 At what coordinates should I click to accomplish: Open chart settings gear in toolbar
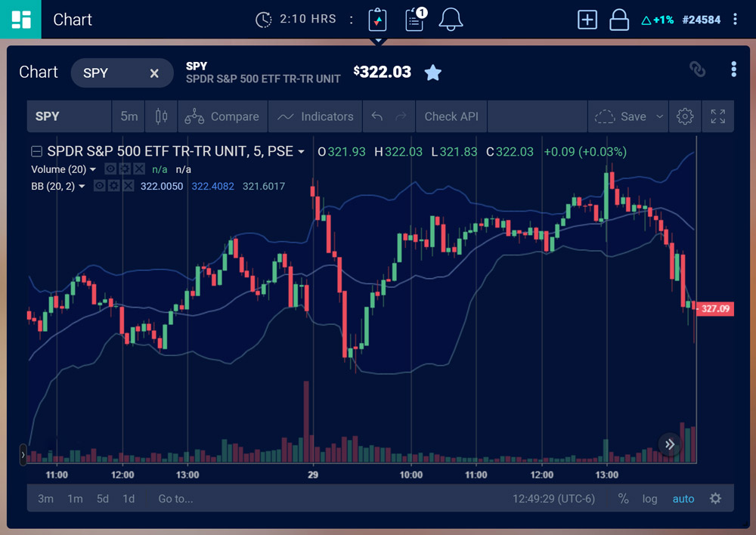click(x=685, y=116)
